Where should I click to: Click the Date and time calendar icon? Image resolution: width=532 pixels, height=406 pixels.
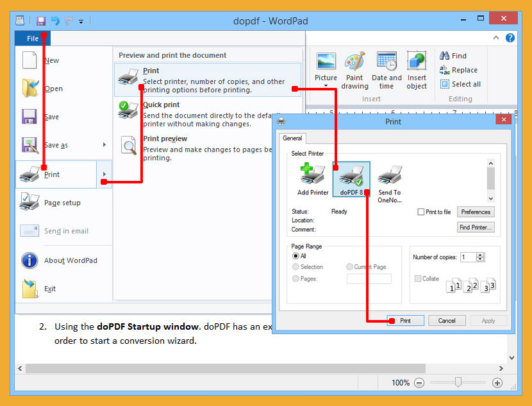point(387,61)
